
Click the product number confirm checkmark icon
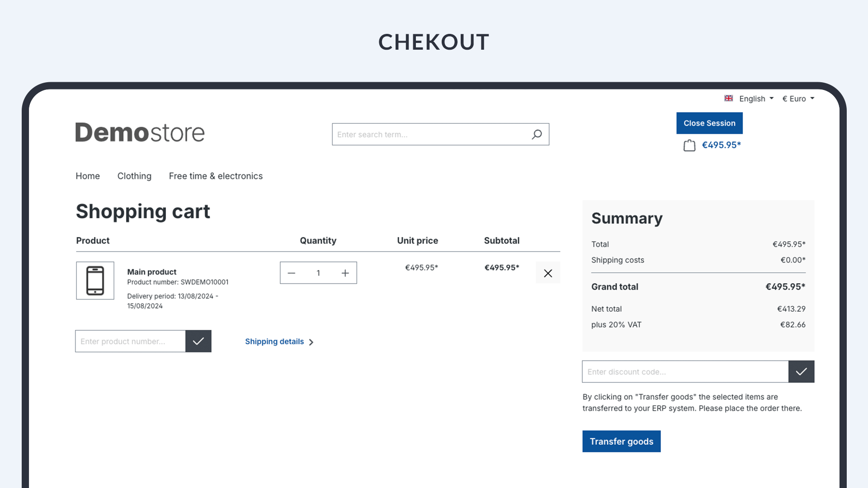point(198,341)
